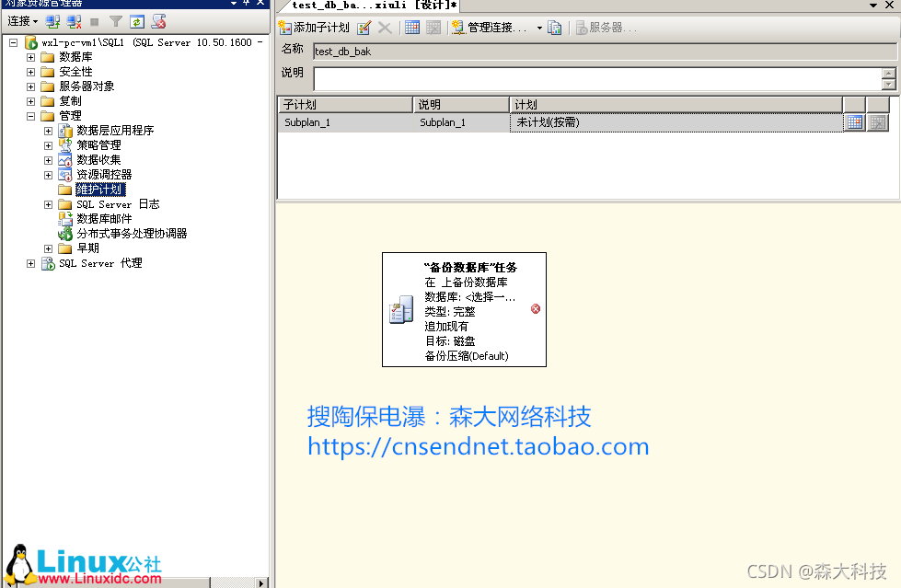
Task: Click the red-marked toolbar icon after refresh
Action: point(158,22)
